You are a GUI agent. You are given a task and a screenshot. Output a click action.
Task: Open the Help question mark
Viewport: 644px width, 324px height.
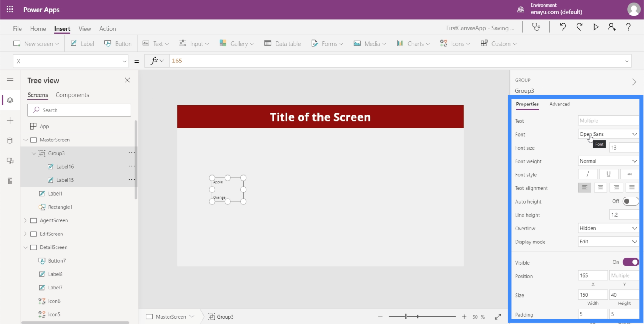tap(628, 27)
